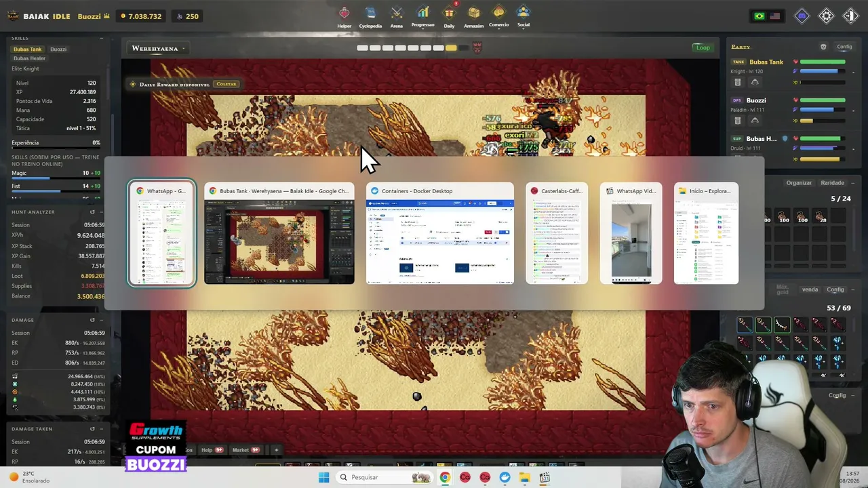Open the Daily gift icon
Screen dimensions: 868x488
pyautogui.click(x=449, y=13)
